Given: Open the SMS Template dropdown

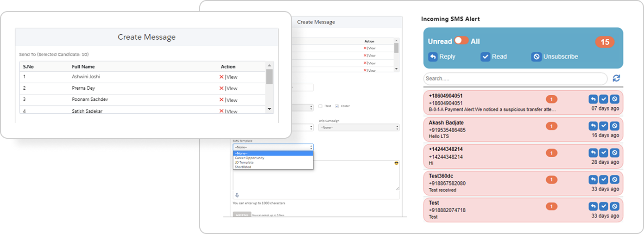Looking at the screenshot, I should tap(273, 147).
